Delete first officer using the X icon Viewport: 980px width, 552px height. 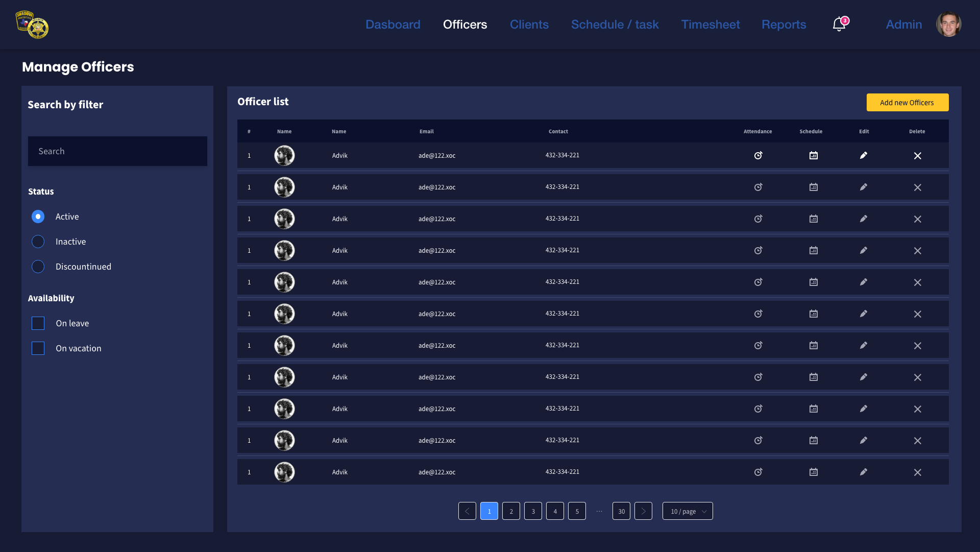(x=917, y=156)
